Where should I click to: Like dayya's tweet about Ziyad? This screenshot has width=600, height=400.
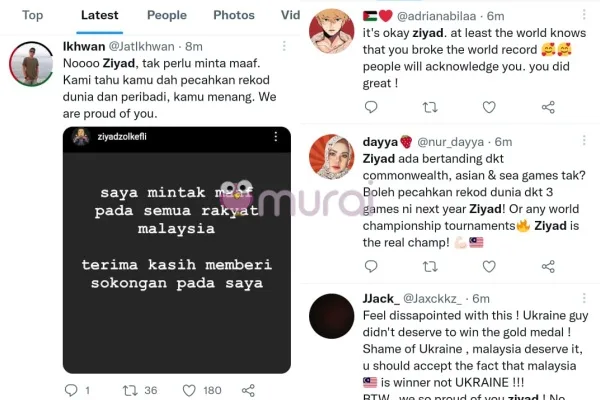489,266
